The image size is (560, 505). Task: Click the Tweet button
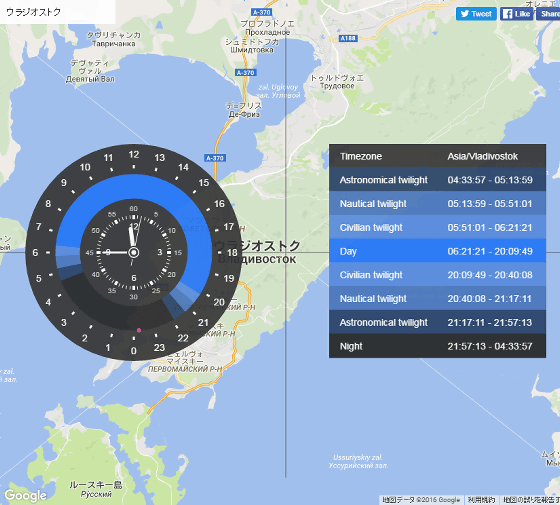click(476, 14)
